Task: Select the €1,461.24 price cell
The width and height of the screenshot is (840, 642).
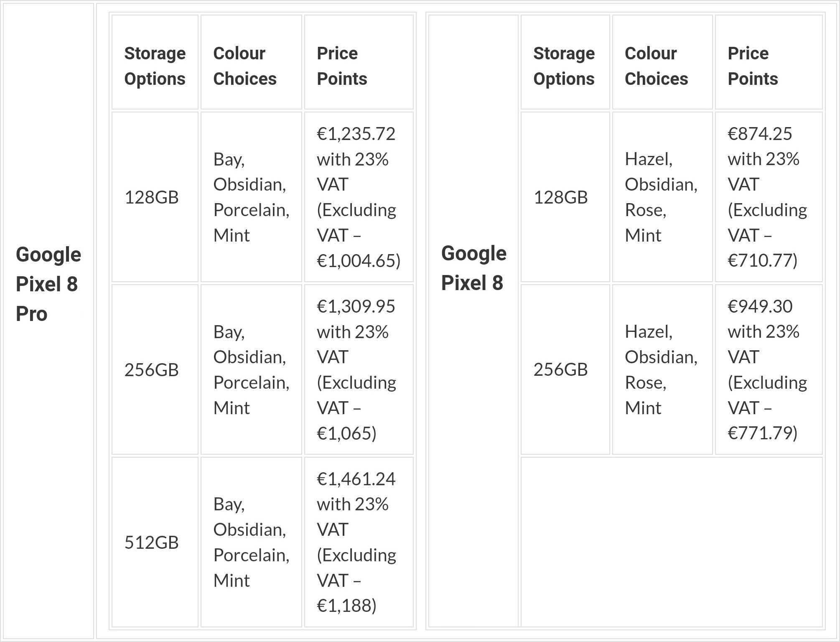Action: 359,542
